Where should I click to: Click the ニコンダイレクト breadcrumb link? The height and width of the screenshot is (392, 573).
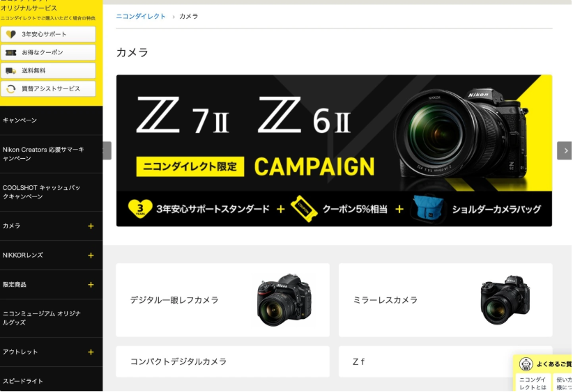141,17
